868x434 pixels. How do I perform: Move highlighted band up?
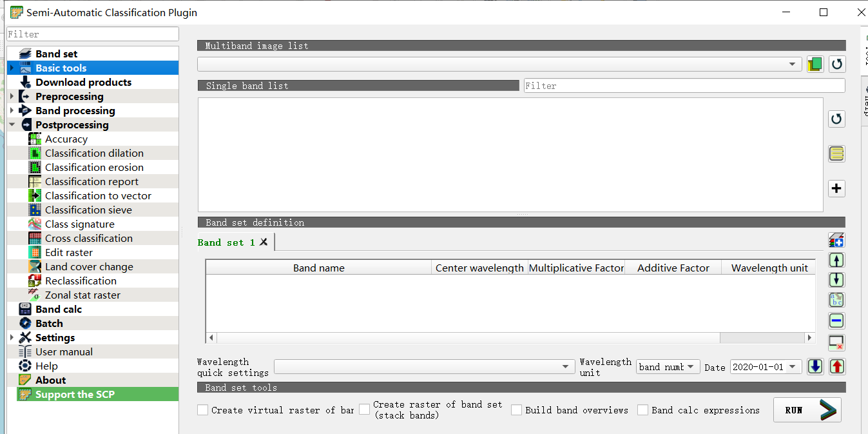836,260
